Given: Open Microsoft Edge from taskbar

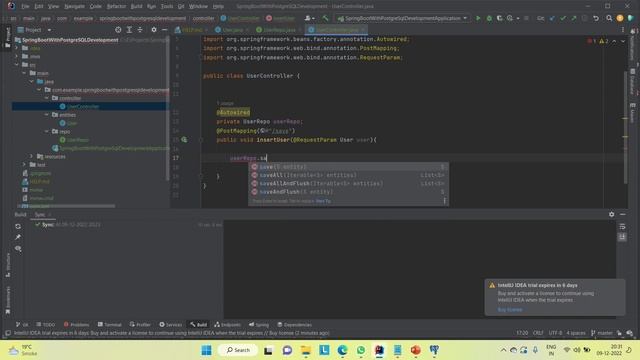Looking at the screenshot, I should click(x=342, y=350).
